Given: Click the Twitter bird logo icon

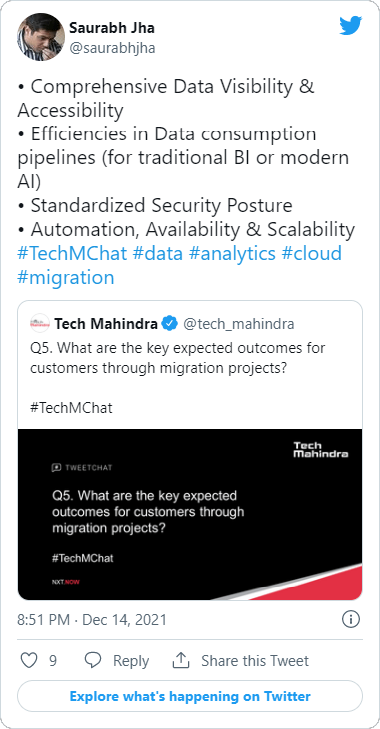Looking at the screenshot, I should click(x=350, y=26).
